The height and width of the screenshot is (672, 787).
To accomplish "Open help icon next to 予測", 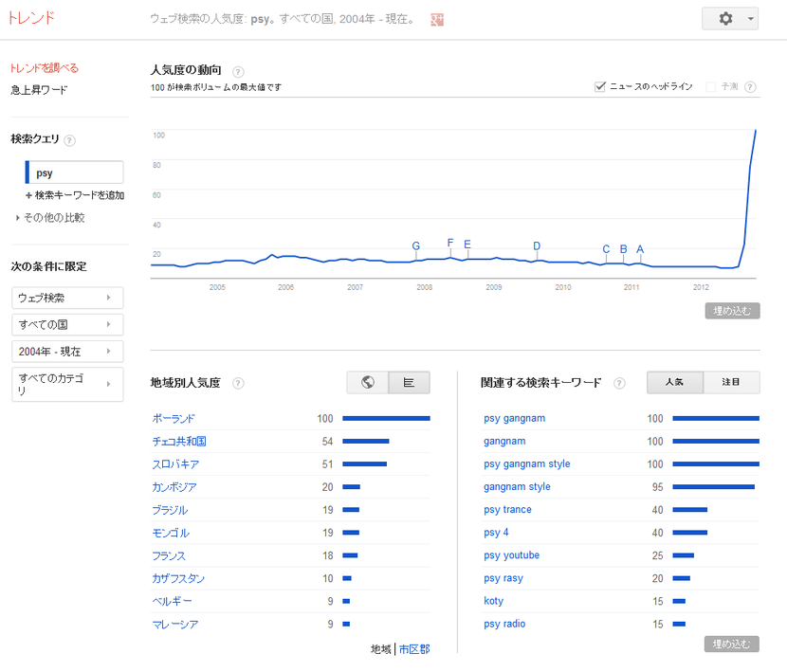I will [750, 87].
